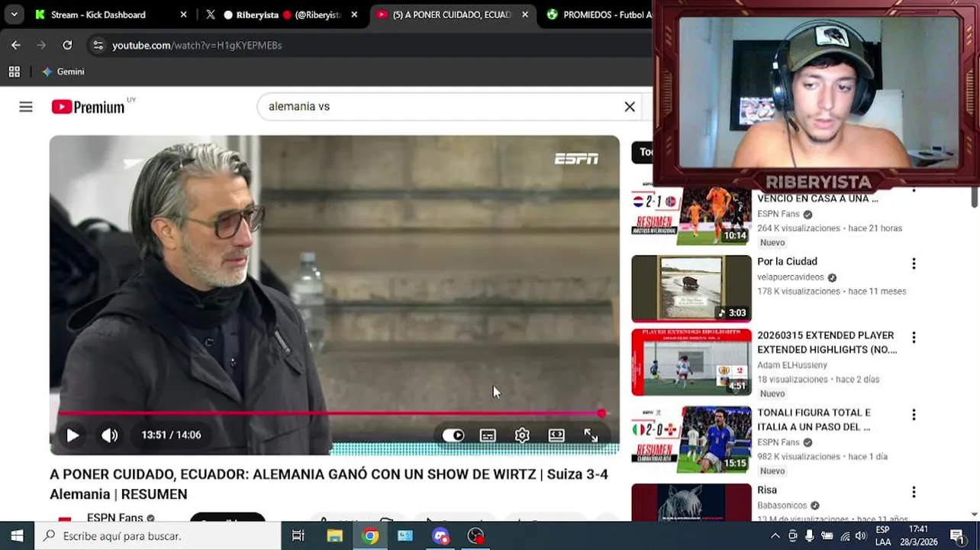Open the ESPN Fans channel under the video
The image size is (980, 550).
click(x=114, y=517)
